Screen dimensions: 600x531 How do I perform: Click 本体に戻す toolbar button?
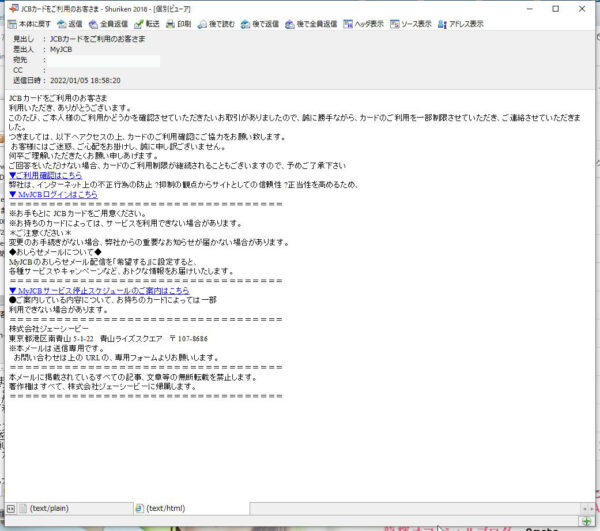coord(29,24)
